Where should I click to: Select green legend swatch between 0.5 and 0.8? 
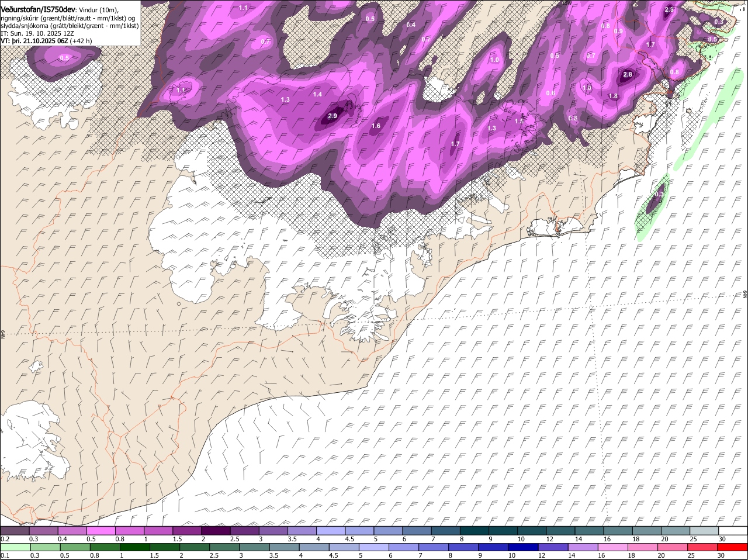point(75,547)
